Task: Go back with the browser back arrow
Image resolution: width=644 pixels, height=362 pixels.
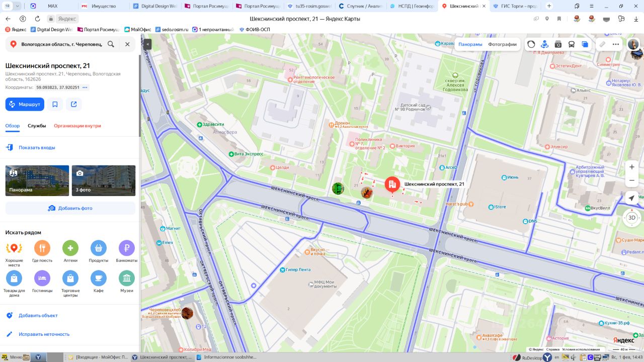Action: pos(8,19)
